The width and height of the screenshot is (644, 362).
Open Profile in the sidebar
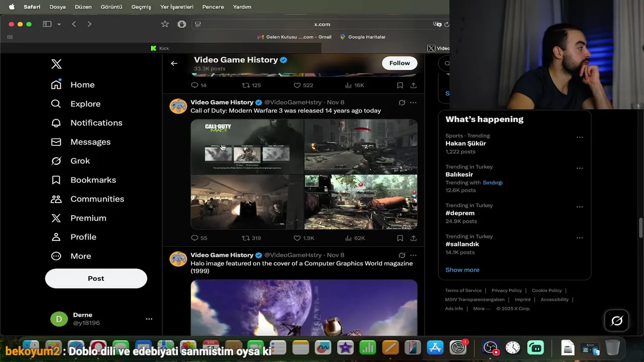73,237
